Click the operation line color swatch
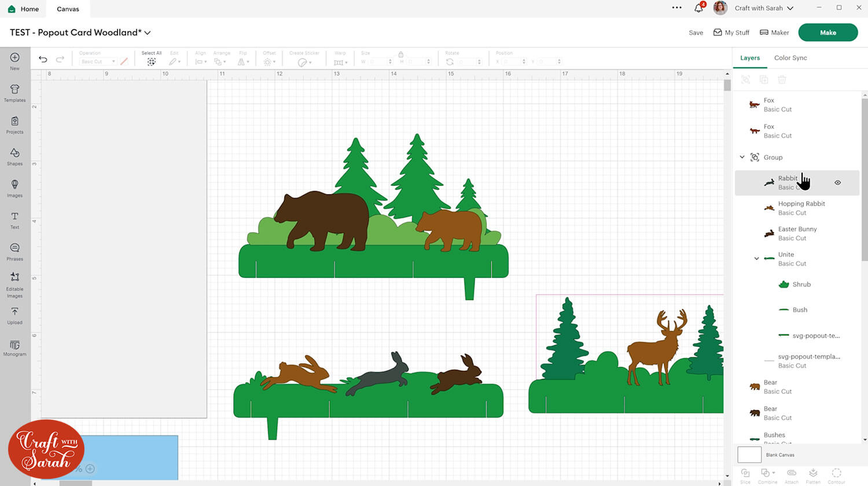The image size is (868, 486). [x=124, y=61]
